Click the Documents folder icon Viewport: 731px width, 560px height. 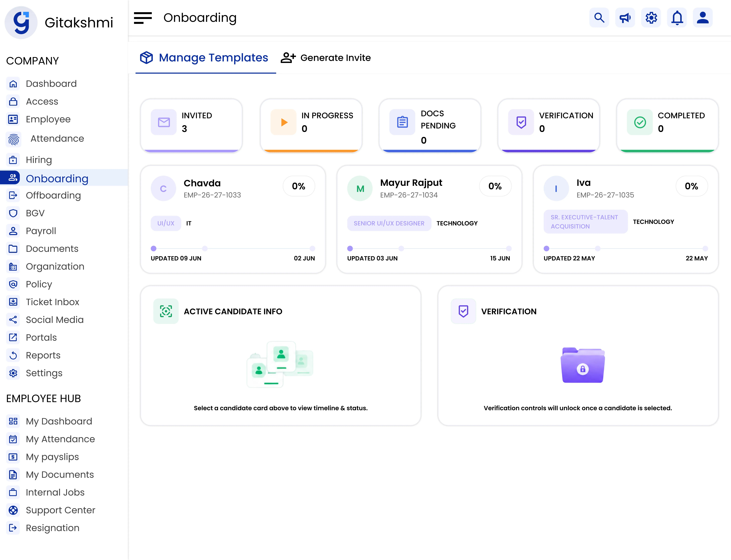[x=13, y=249]
